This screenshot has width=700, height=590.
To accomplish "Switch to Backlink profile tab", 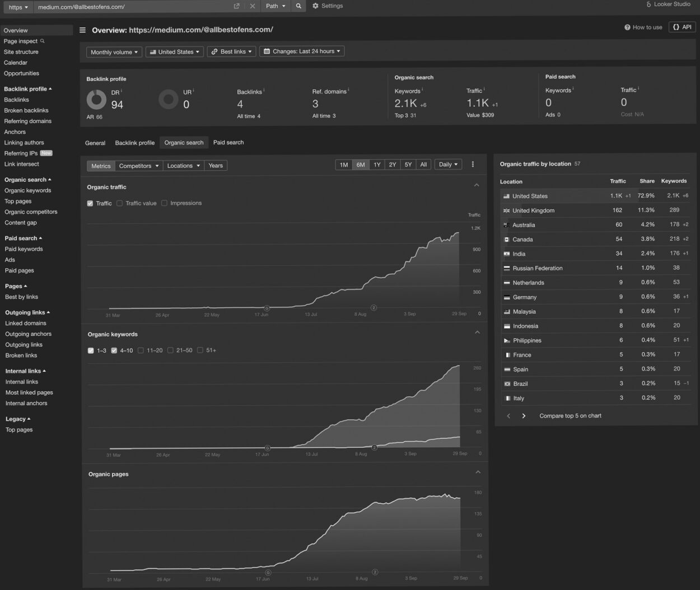I will [135, 143].
